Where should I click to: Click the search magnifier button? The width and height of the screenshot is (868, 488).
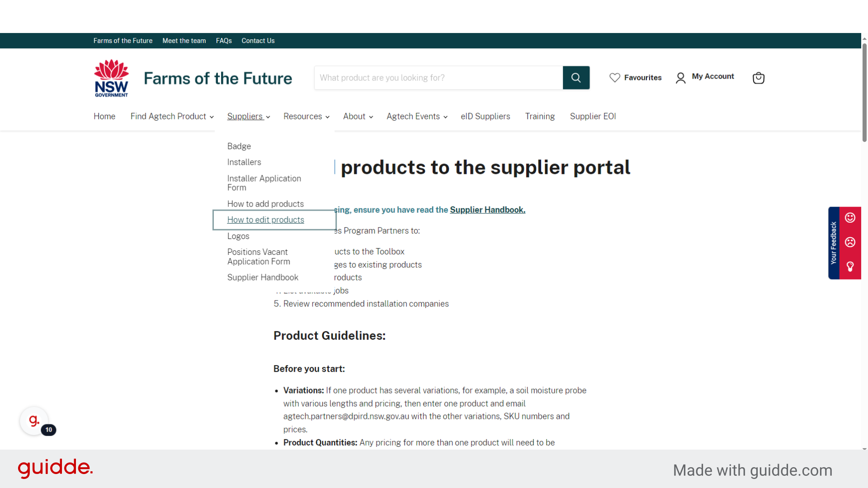[576, 78]
